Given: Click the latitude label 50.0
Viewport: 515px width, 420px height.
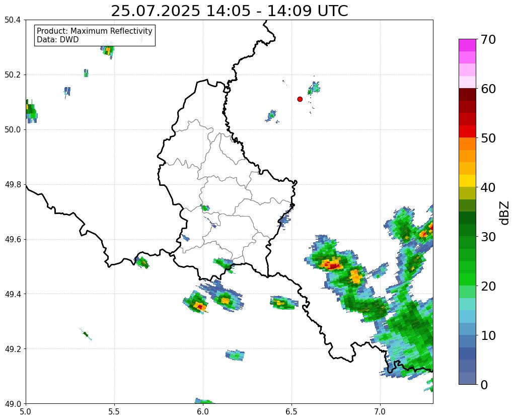Looking at the screenshot, I should click(x=13, y=130).
